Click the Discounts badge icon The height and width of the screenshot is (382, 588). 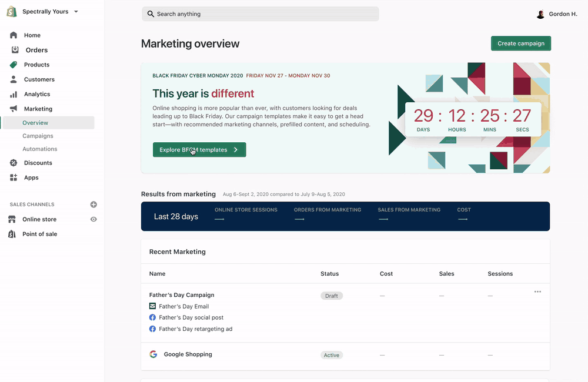(14, 163)
